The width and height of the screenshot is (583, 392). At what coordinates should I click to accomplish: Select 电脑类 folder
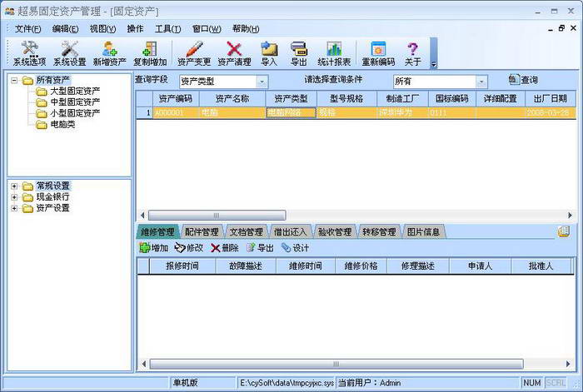62,125
